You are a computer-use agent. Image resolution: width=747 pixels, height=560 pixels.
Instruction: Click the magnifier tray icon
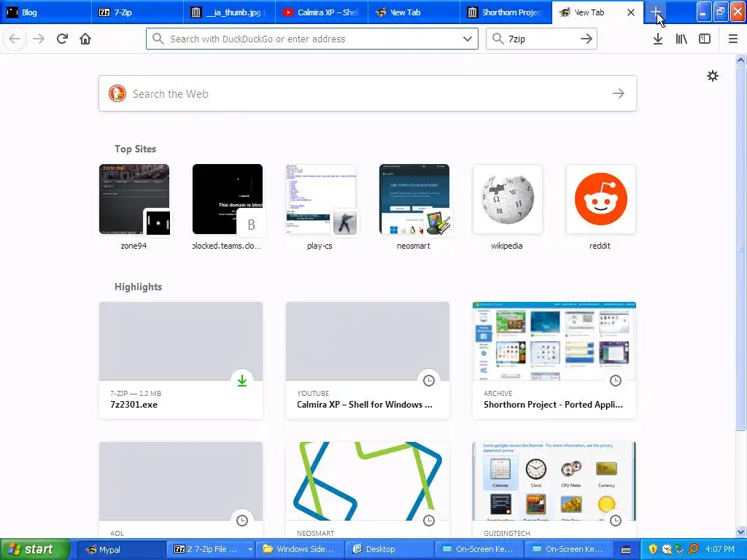pos(693,550)
